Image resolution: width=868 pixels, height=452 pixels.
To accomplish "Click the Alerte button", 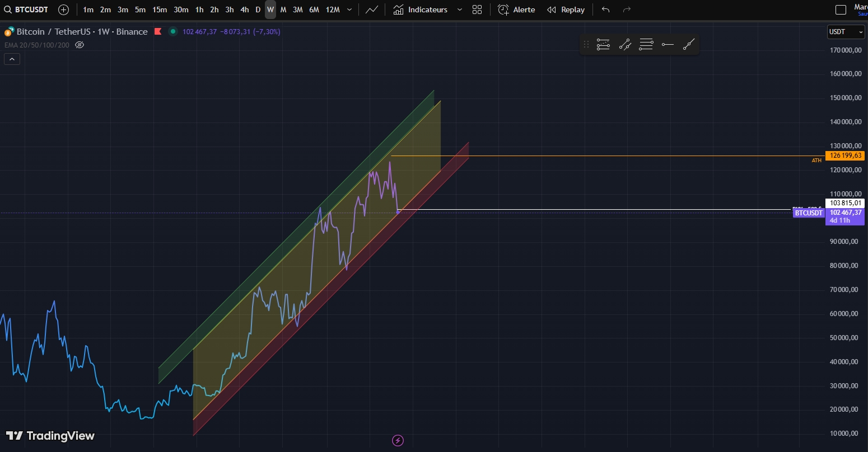I will point(516,10).
